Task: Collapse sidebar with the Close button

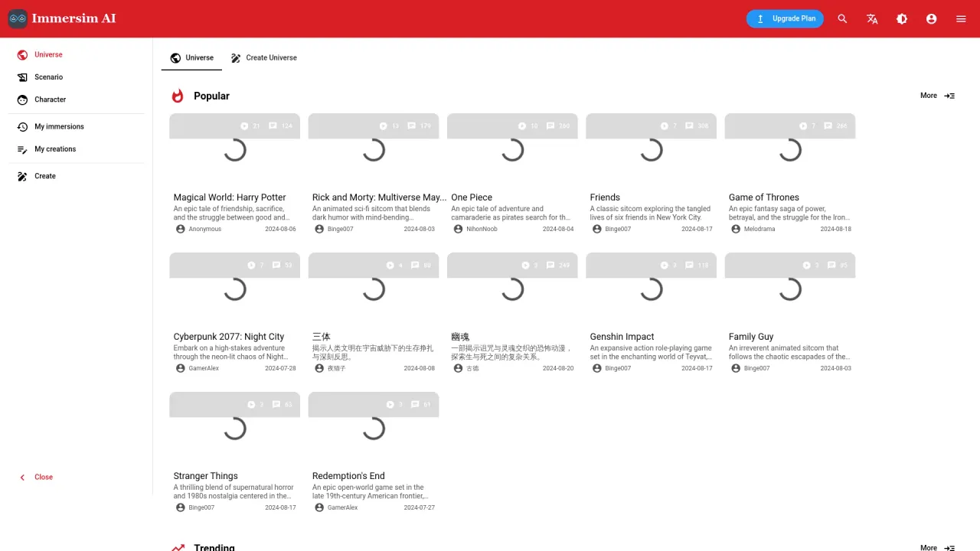Action: pyautogui.click(x=36, y=477)
